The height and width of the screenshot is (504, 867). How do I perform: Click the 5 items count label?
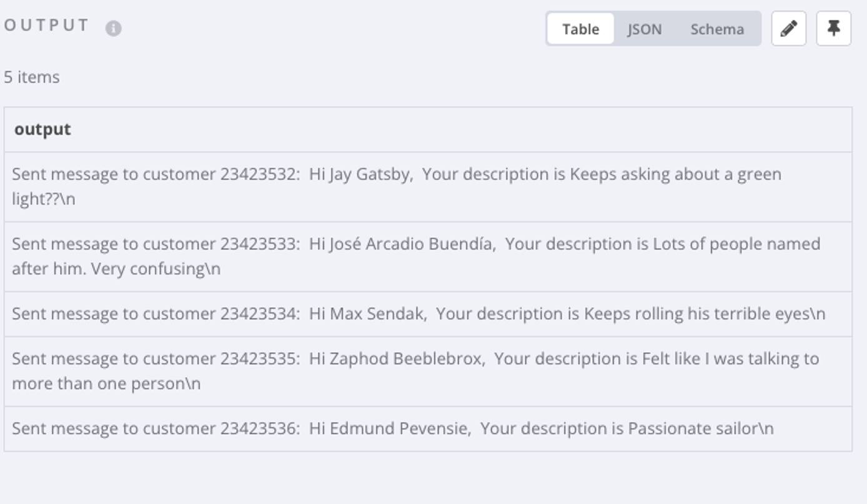(32, 77)
